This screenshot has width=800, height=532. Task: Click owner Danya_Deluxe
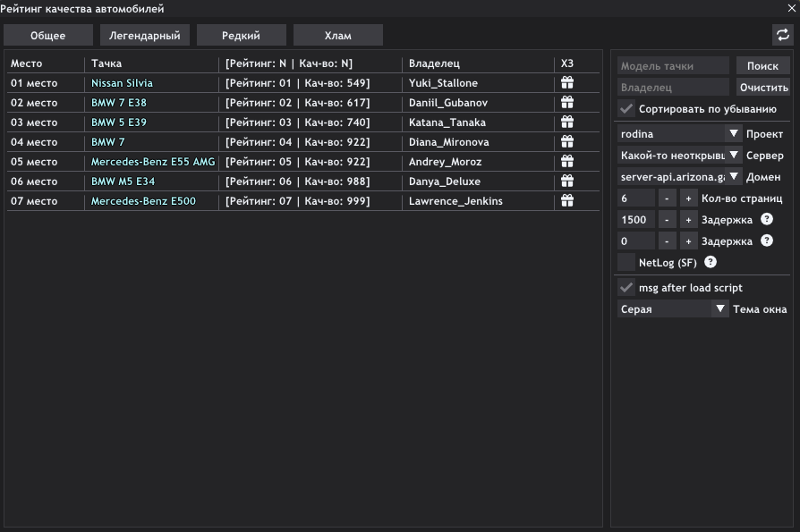coord(445,181)
